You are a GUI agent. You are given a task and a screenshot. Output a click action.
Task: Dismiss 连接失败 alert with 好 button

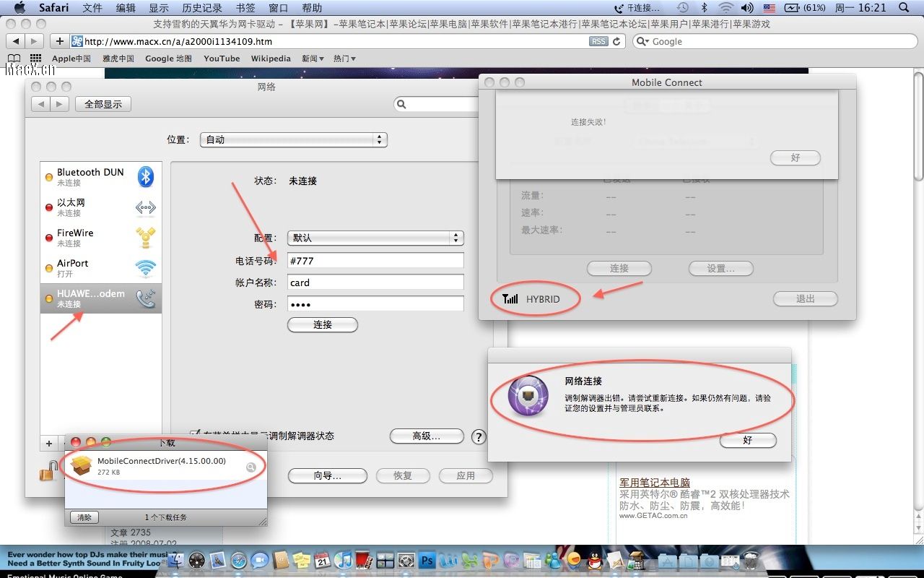pyautogui.click(x=796, y=158)
